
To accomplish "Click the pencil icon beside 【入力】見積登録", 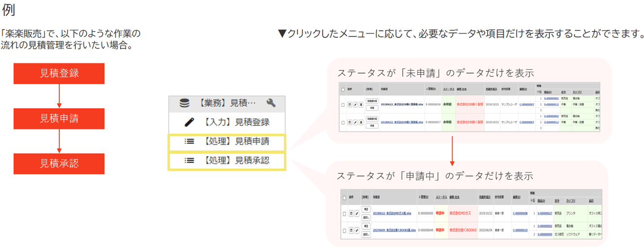I will pos(190,122).
